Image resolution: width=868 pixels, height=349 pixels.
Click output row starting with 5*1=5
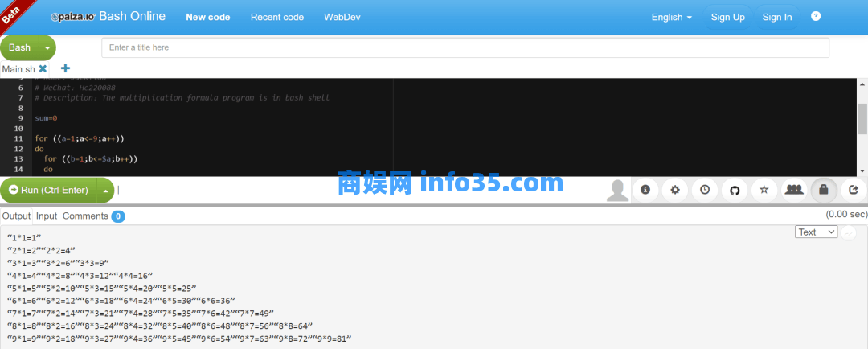[x=102, y=288]
